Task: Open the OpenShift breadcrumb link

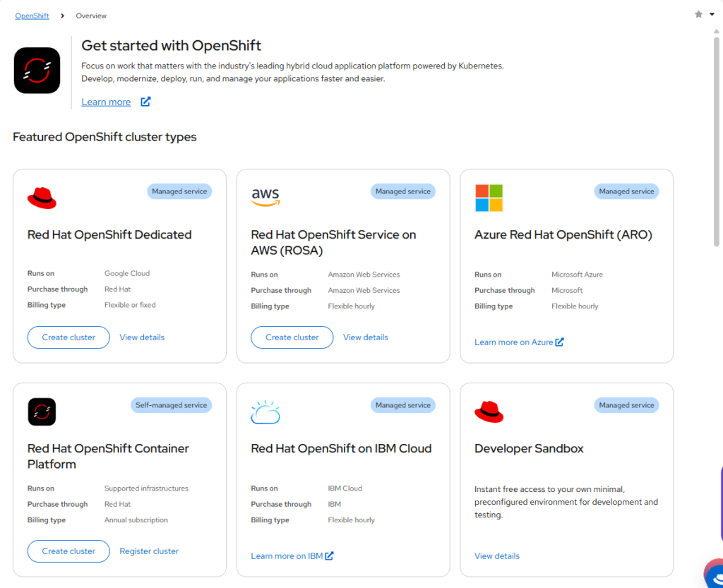Action: click(32, 16)
